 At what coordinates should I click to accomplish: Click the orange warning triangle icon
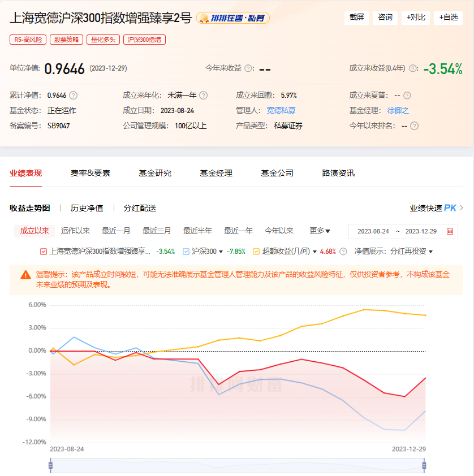click(25, 275)
